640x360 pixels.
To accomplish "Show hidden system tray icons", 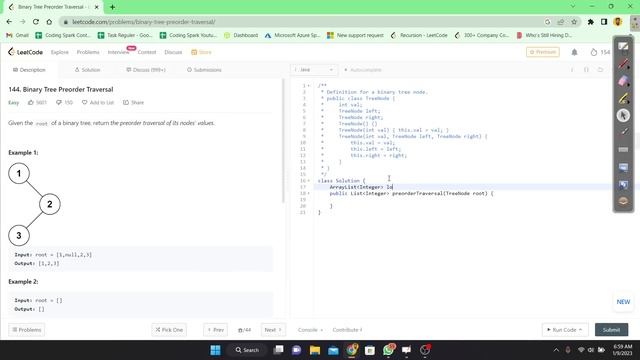I will [556, 350].
